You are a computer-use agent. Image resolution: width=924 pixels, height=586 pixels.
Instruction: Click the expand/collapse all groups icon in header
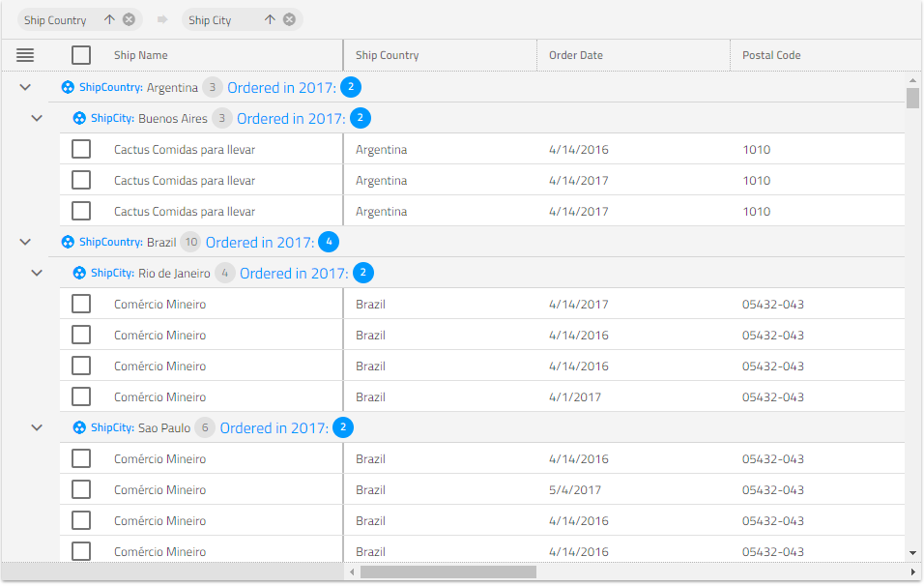coord(25,55)
